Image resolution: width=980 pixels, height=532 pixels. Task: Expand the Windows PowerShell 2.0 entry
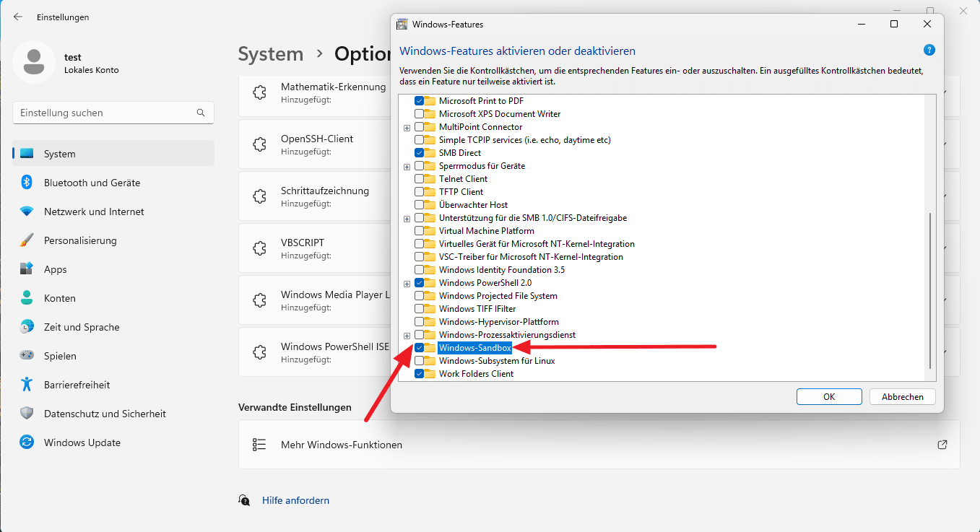pyautogui.click(x=407, y=282)
